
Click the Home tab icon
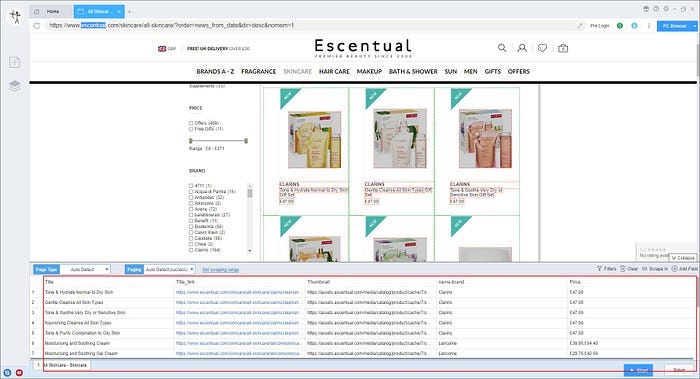pyautogui.click(x=37, y=12)
